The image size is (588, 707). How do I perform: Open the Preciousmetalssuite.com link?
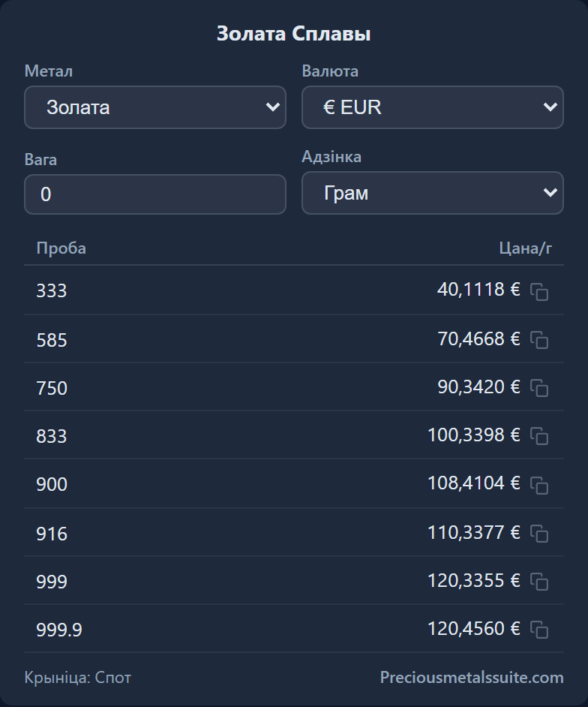click(472, 677)
